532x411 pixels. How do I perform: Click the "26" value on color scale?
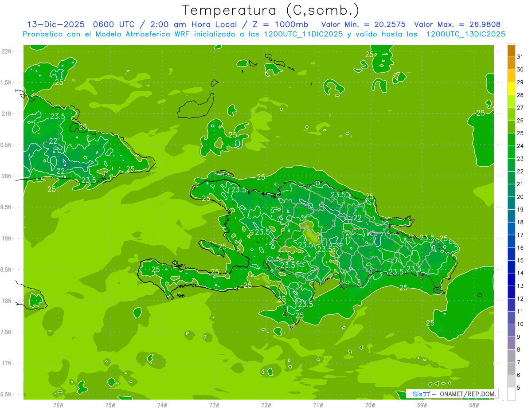click(520, 121)
